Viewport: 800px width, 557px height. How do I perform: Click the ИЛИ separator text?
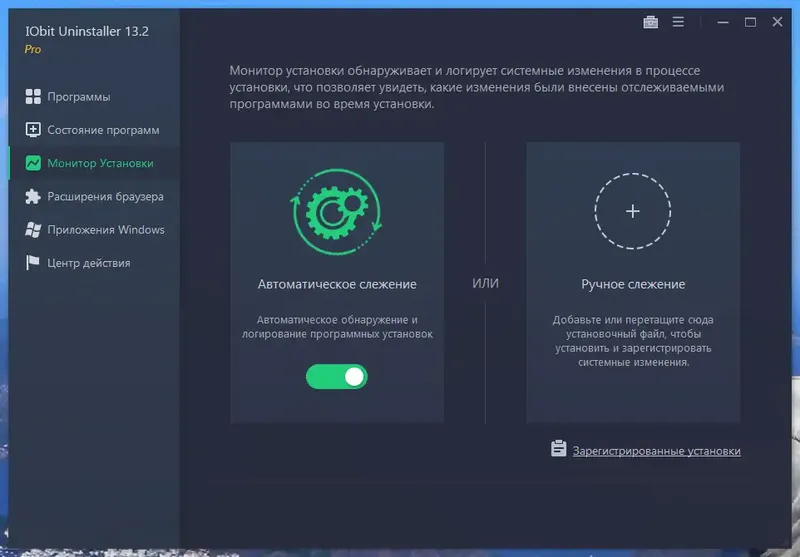pos(485,283)
